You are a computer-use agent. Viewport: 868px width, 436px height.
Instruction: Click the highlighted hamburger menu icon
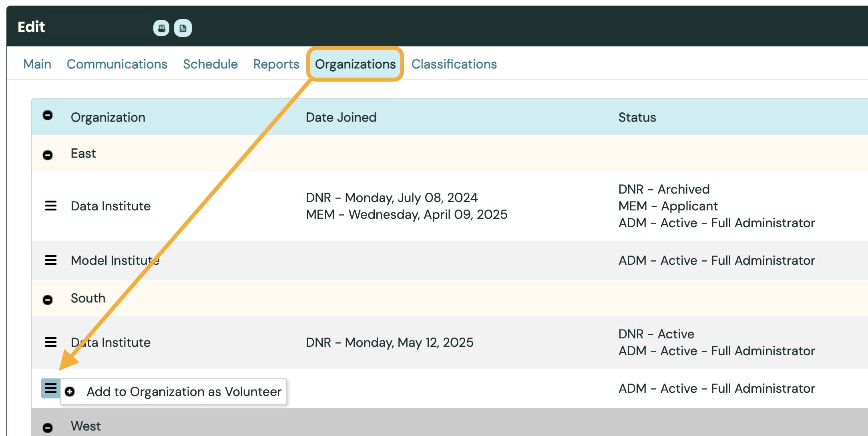(50, 388)
